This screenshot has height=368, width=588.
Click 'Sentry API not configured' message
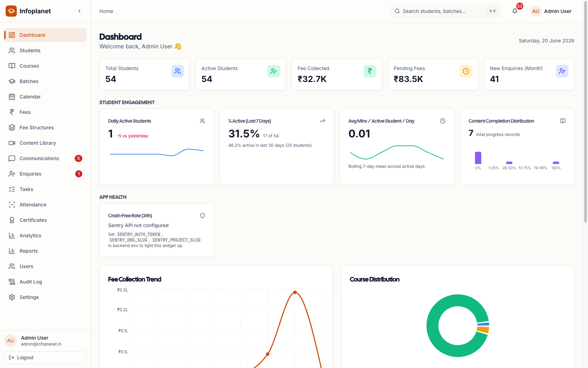coord(138,225)
